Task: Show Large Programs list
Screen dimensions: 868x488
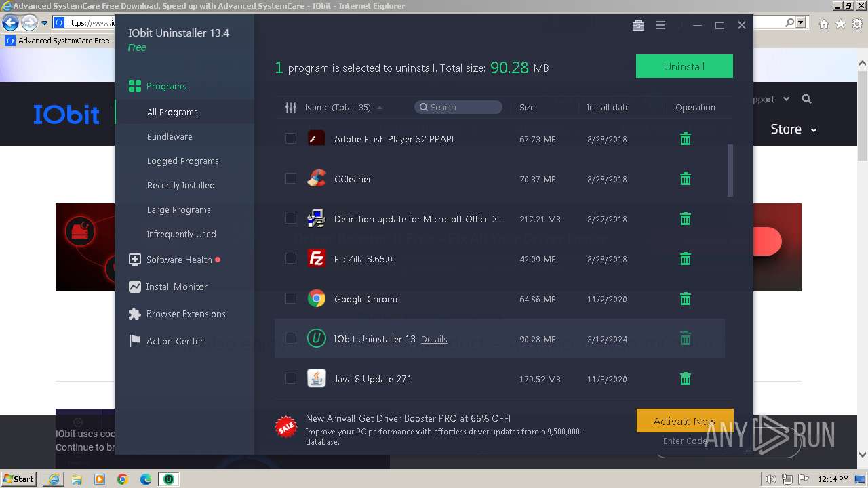Action: coord(179,209)
